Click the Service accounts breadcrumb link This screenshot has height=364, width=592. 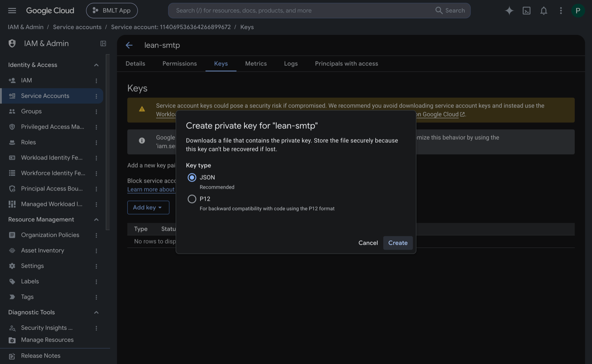[x=77, y=27]
